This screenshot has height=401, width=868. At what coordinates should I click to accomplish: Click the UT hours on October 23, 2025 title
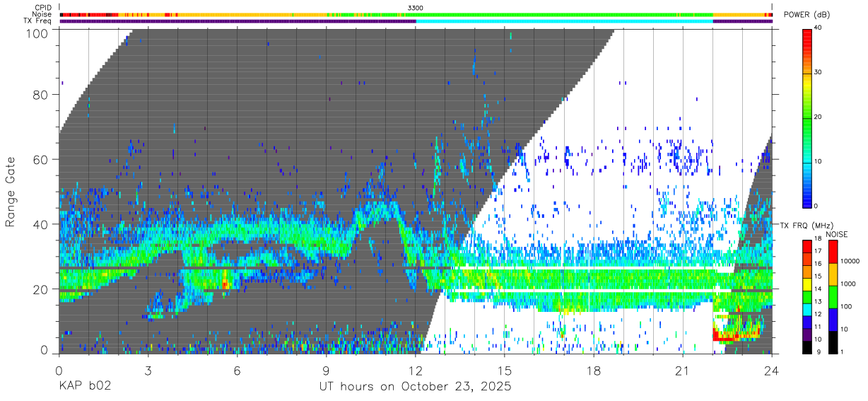(x=415, y=387)
